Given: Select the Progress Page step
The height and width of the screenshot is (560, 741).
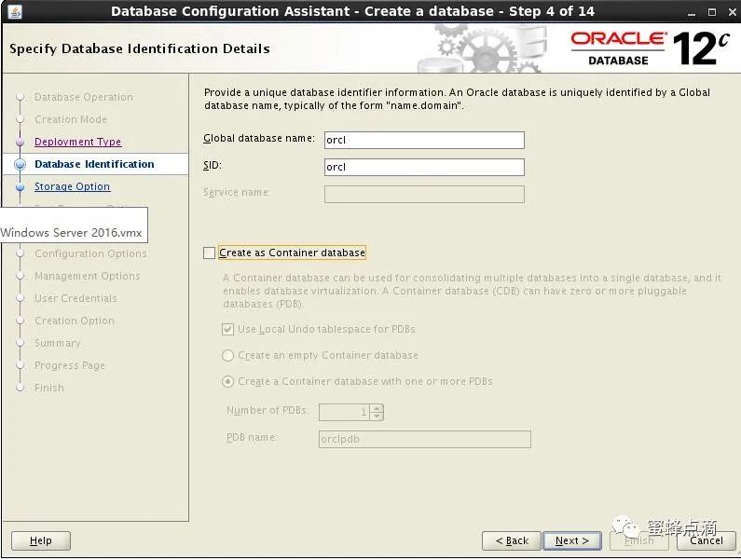Looking at the screenshot, I should click(x=70, y=365).
